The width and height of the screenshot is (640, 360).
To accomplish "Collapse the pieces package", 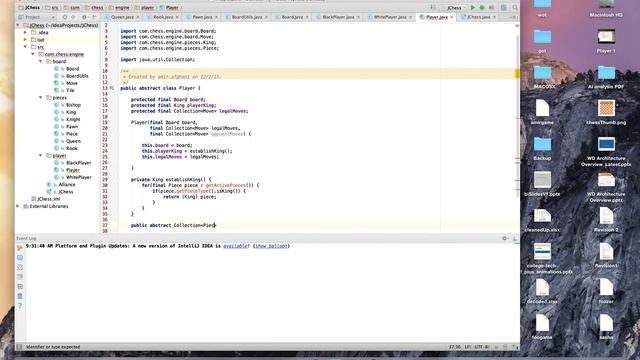I will [x=41, y=98].
